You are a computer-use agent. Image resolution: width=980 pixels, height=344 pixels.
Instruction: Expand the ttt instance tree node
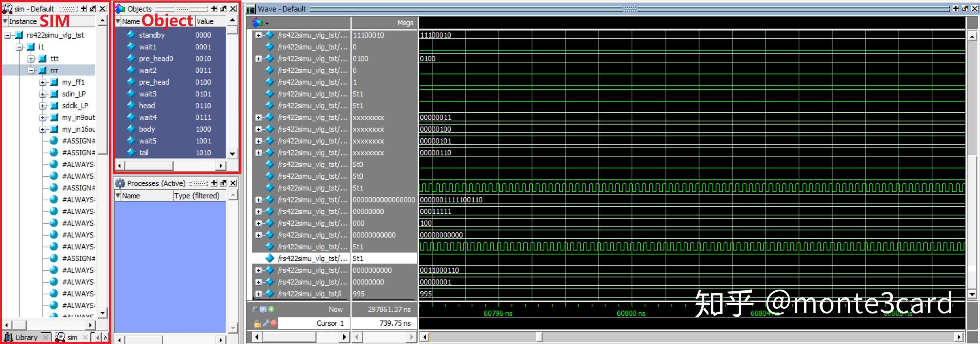pyautogui.click(x=31, y=59)
